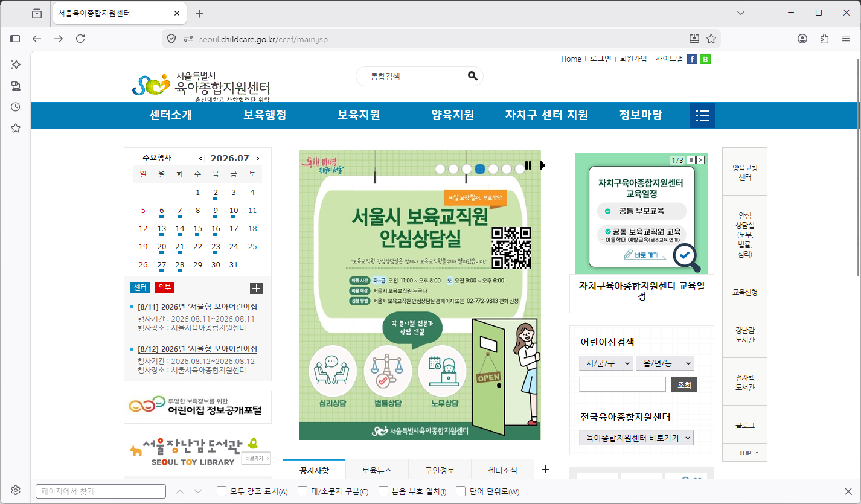Go to previous month in calendar

[201, 158]
